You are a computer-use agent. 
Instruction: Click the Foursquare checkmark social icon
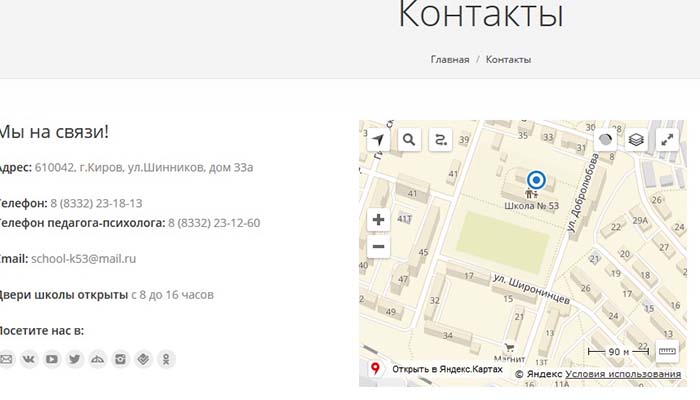point(143,359)
